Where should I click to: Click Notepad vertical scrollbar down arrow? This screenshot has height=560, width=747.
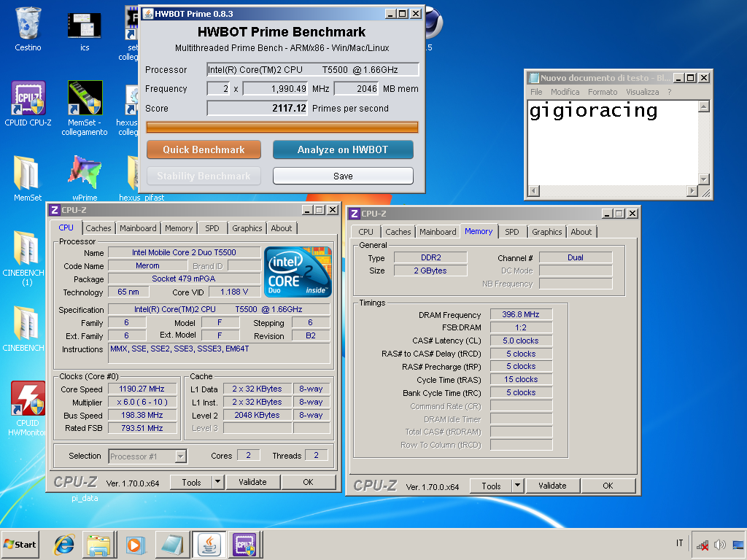[704, 179]
